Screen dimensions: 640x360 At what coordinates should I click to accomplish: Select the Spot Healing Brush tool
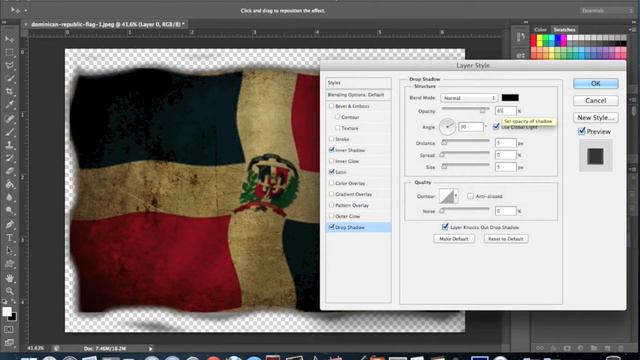point(9,119)
